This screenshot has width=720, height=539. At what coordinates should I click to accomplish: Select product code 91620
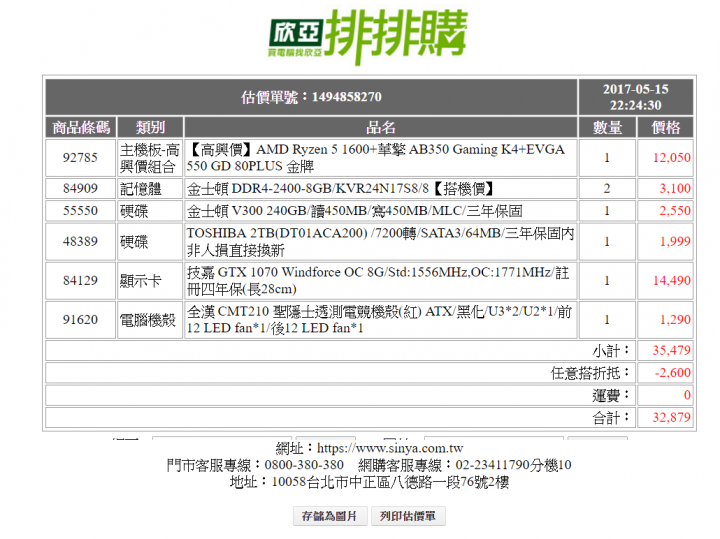pyautogui.click(x=80, y=320)
